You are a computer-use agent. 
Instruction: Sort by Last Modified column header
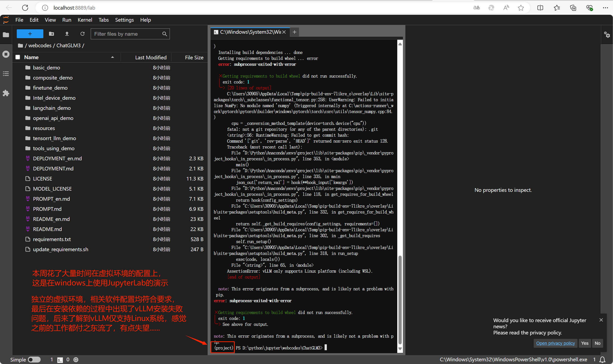[151, 57]
